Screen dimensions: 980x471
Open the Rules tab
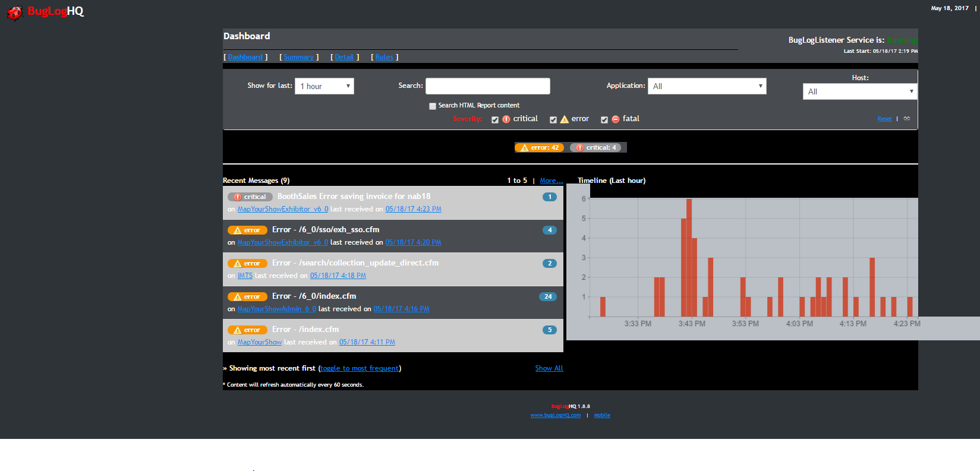pyautogui.click(x=385, y=57)
